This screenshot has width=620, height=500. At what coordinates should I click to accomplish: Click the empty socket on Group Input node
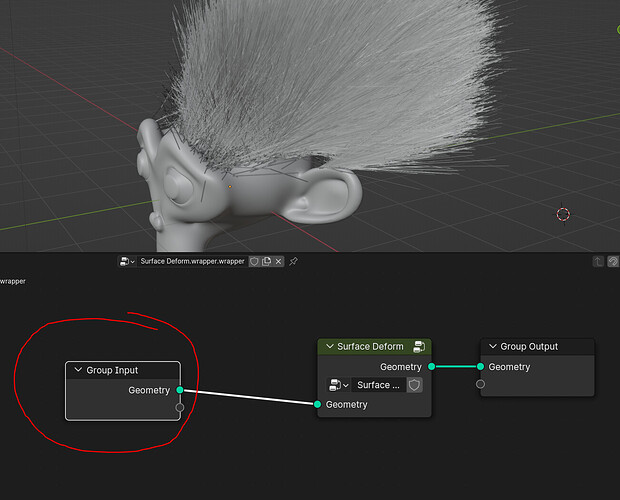pyautogui.click(x=180, y=407)
